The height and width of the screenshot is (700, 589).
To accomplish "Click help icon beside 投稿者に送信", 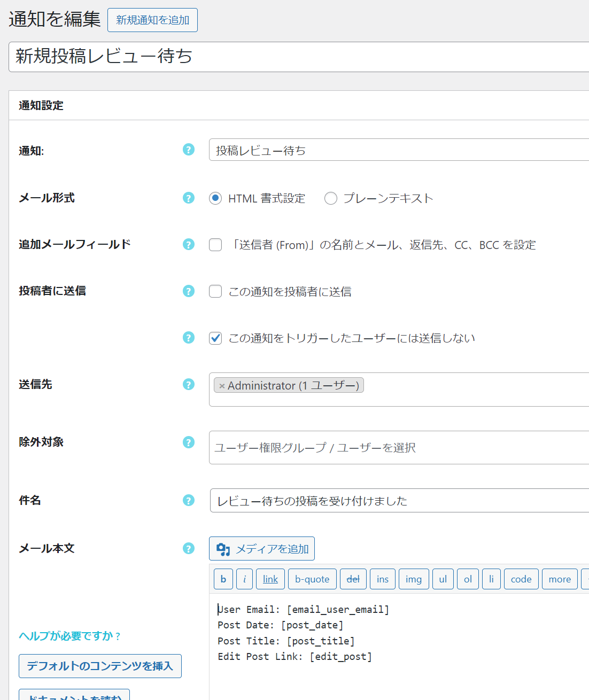I will [x=189, y=291].
